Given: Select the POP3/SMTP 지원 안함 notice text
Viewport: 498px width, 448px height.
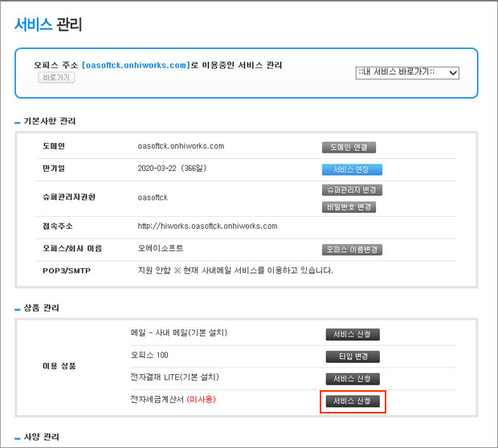Looking at the screenshot, I should [x=235, y=271].
